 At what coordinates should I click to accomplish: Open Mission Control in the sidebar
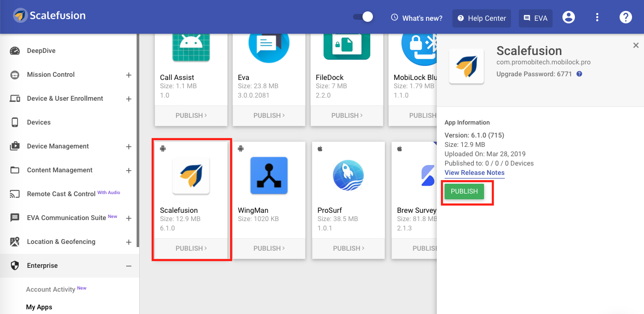[x=51, y=75]
